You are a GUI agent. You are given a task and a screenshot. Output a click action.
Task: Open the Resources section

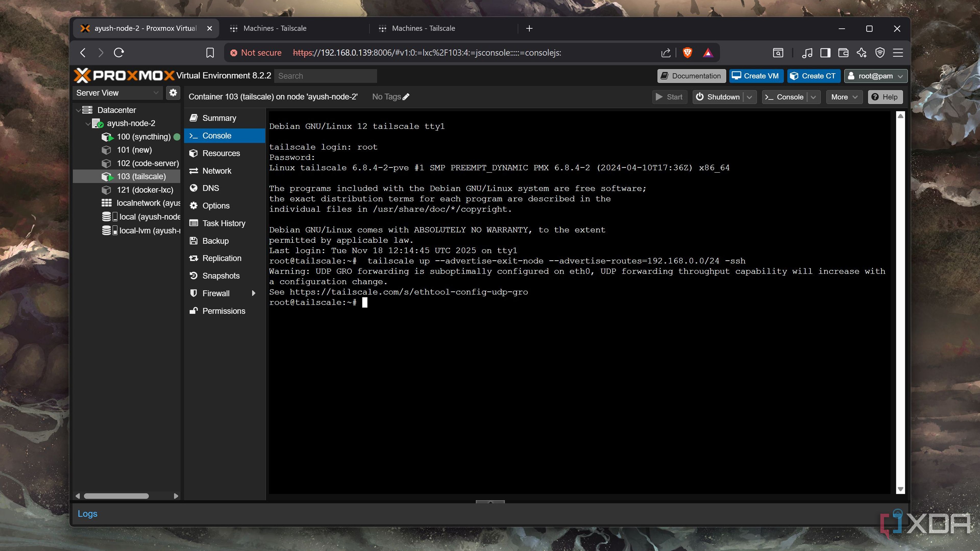click(225, 153)
